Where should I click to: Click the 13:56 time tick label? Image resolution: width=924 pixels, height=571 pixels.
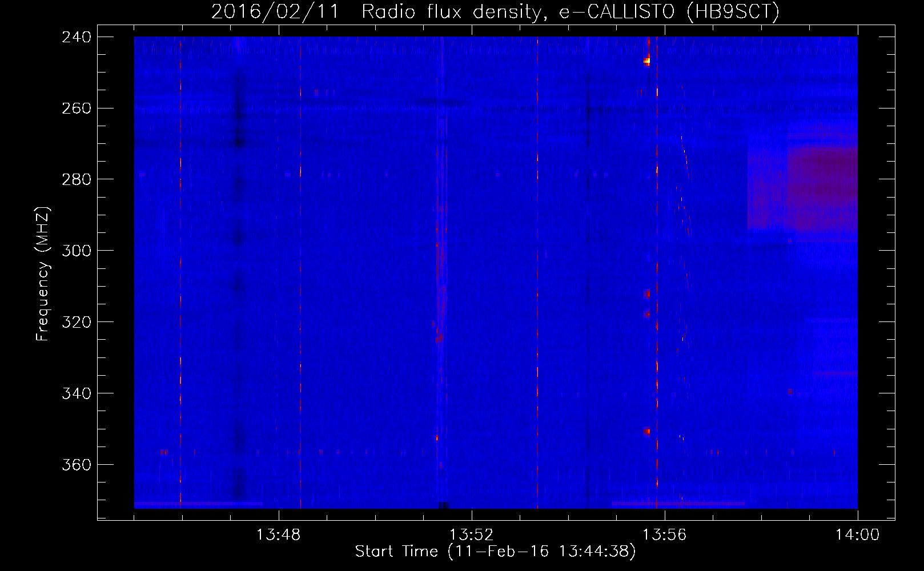point(664,535)
